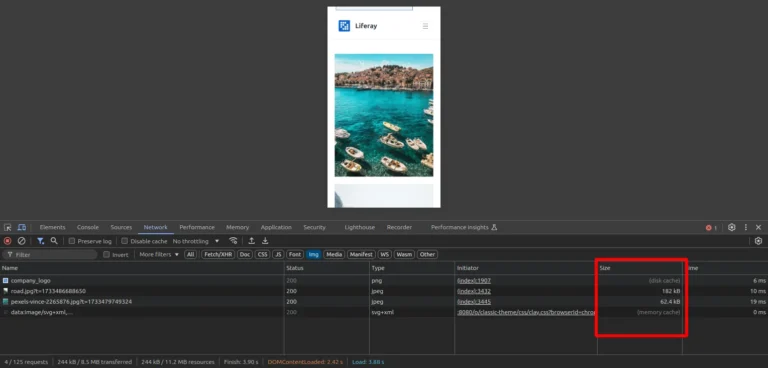Open Network panel settings gear
Screen dimensions: 768x368
758,241
